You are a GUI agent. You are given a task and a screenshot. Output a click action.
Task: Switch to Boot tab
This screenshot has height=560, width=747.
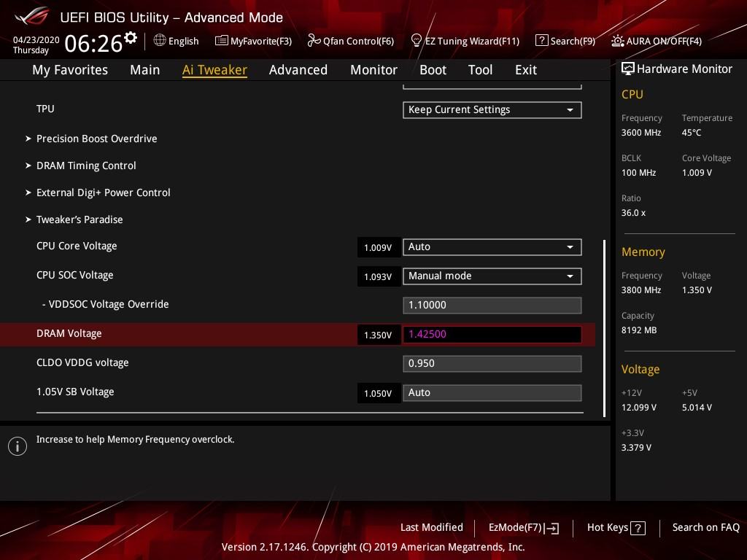[x=433, y=70]
